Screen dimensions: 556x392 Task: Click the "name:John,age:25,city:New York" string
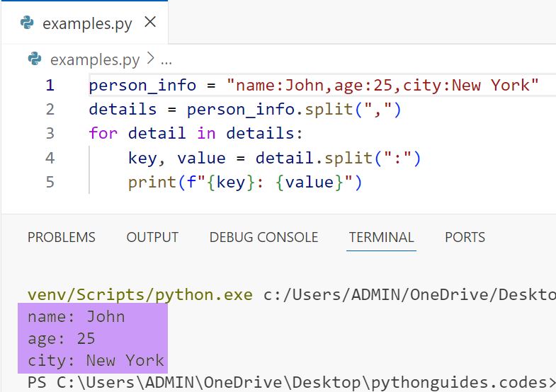pos(382,86)
